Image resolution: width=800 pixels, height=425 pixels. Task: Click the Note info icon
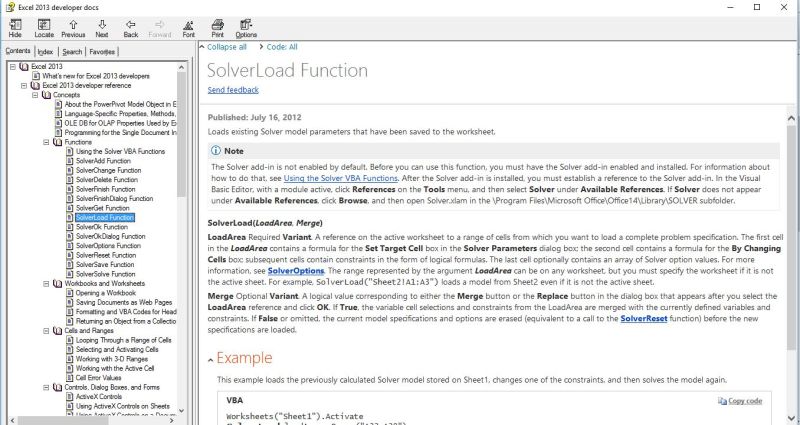pyautogui.click(x=216, y=151)
